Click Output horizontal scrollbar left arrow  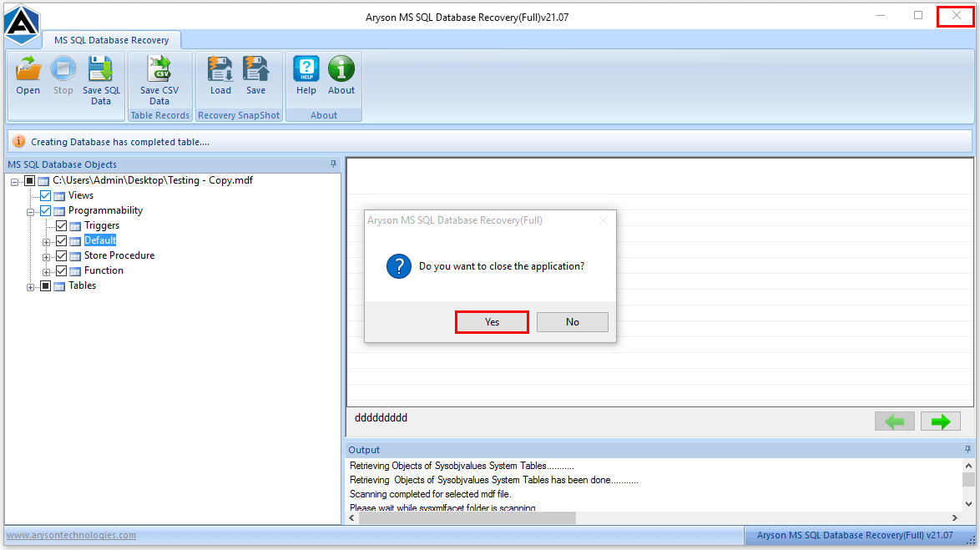[x=352, y=517]
